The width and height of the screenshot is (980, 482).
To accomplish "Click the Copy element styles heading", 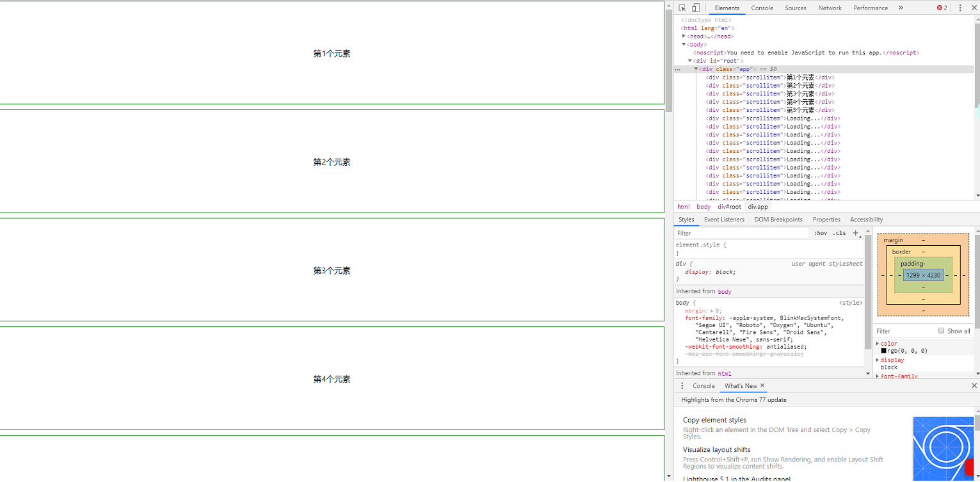I will 714,420.
